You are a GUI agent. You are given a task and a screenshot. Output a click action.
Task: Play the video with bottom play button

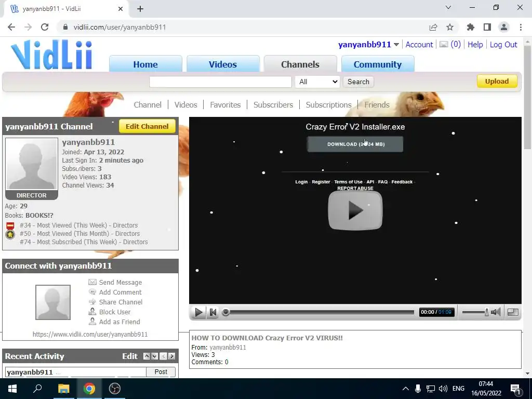198,312
